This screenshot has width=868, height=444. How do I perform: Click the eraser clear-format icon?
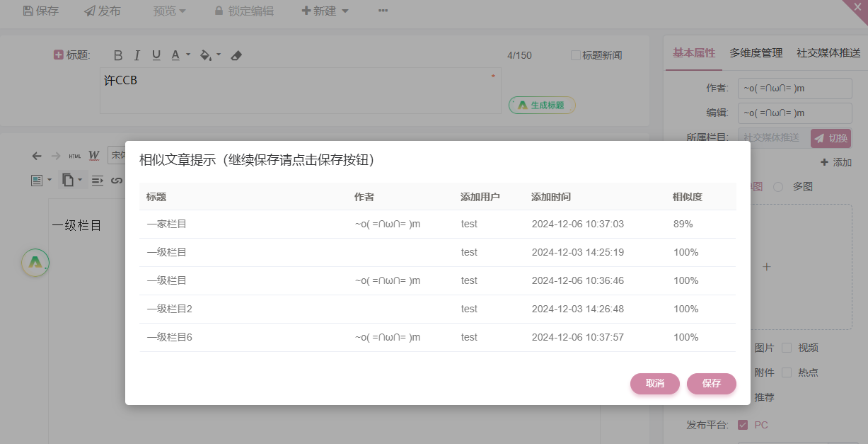point(237,55)
